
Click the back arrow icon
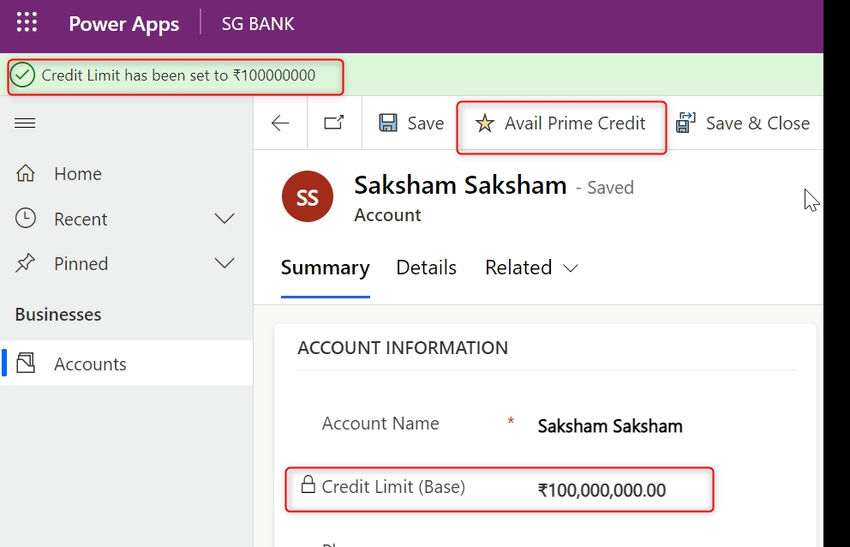280,123
